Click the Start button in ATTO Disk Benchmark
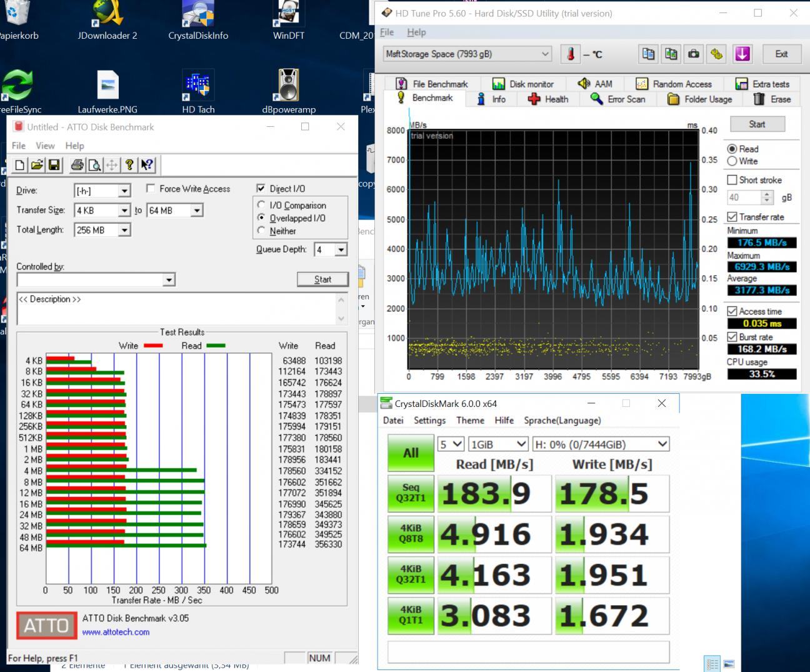The image size is (810, 672). [x=322, y=279]
